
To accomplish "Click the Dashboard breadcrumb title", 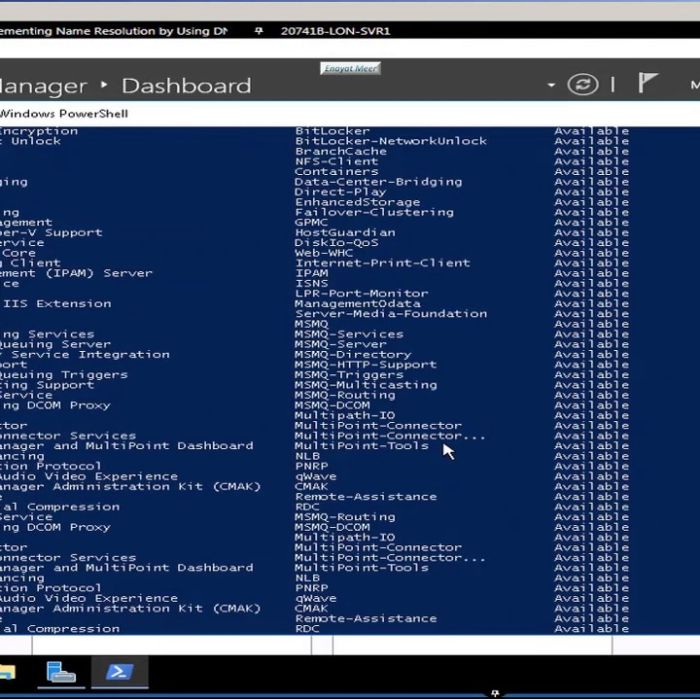I will pyautogui.click(x=187, y=86).
